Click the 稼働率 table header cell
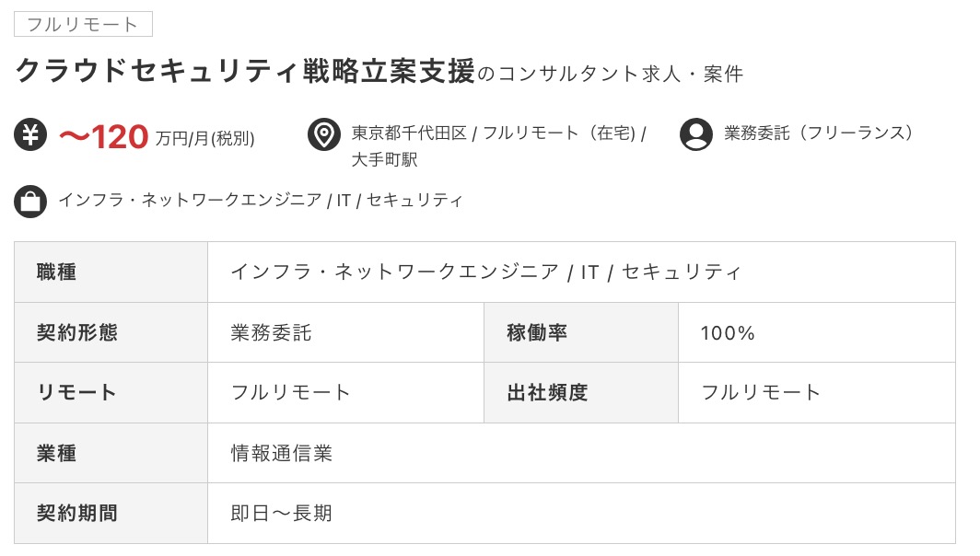The width and height of the screenshot is (980, 556). (x=537, y=332)
